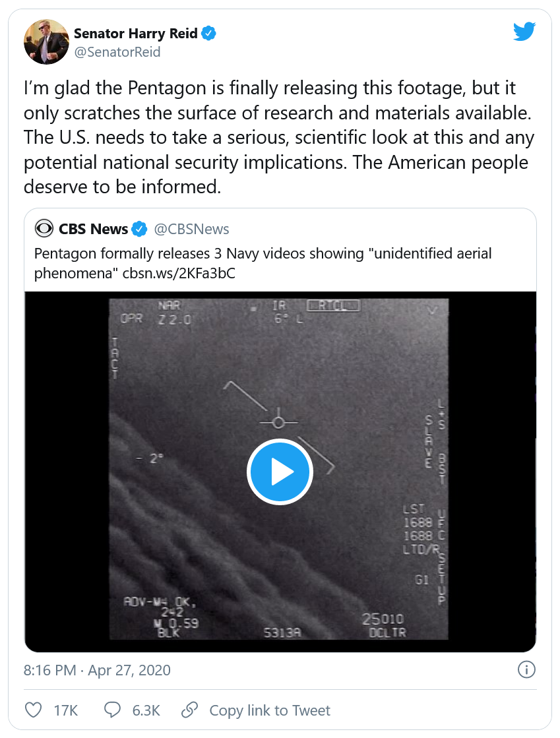
Task: Open the @CBSNews handle
Action: point(191,229)
